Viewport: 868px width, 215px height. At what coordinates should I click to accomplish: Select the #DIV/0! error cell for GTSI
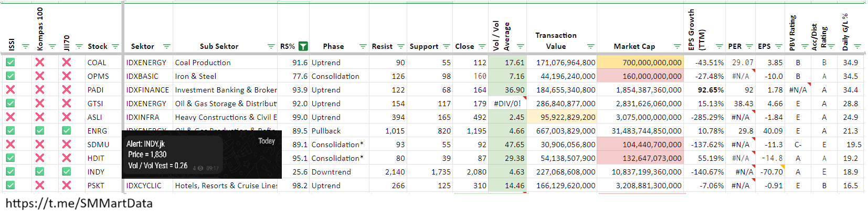[507, 104]
